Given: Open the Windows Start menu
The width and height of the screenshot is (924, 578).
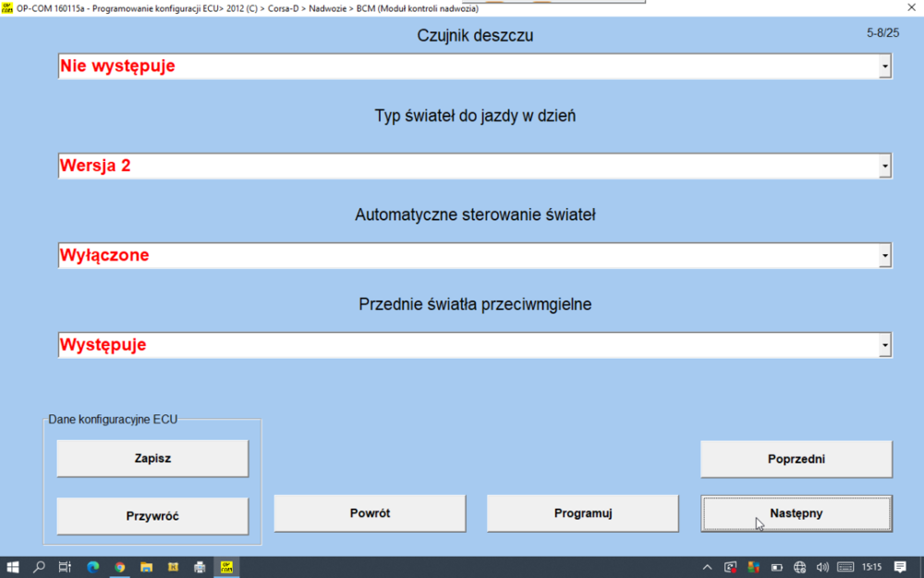Looking at the screenshot, I should pos(13,566).
